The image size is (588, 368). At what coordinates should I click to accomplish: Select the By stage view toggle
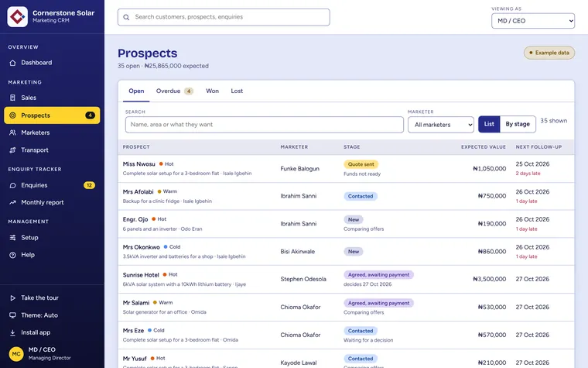[518, 124]
